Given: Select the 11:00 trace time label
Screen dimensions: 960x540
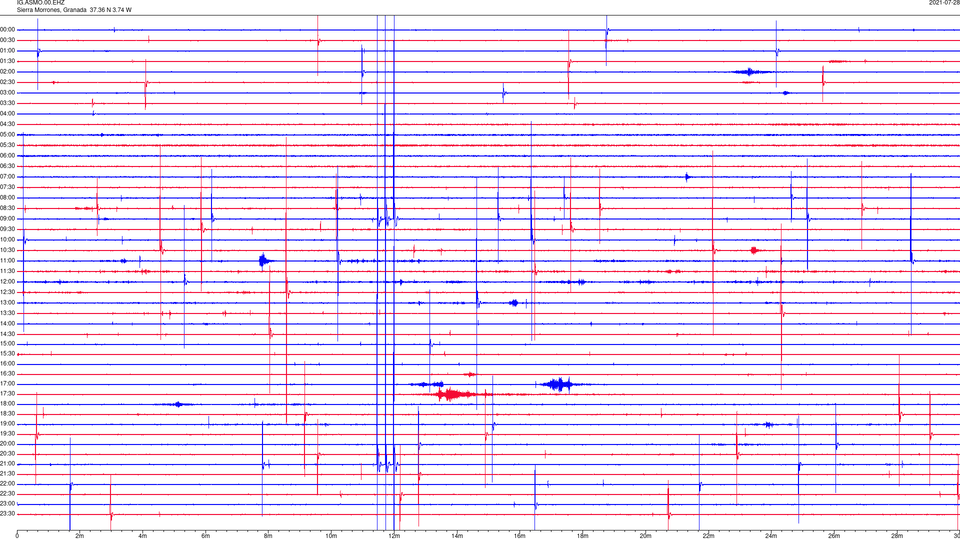Looking at the screenshot, I should [x=8, y=261].
